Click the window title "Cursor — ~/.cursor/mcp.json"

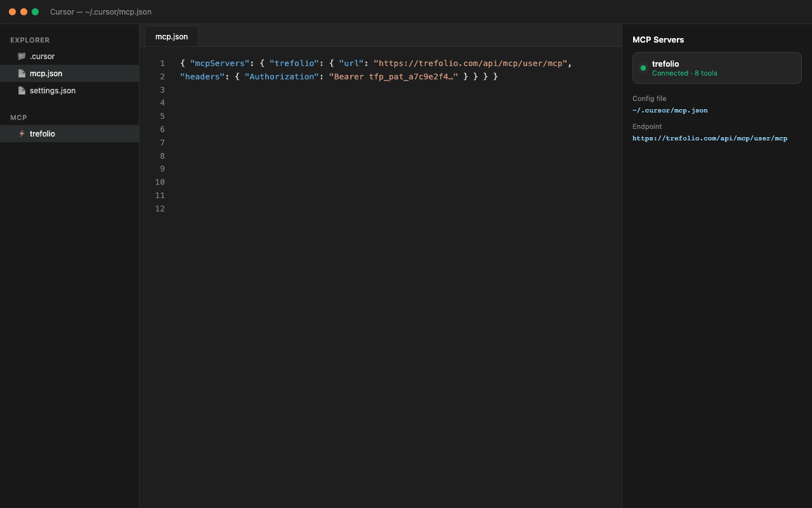(x=101, y=12)
